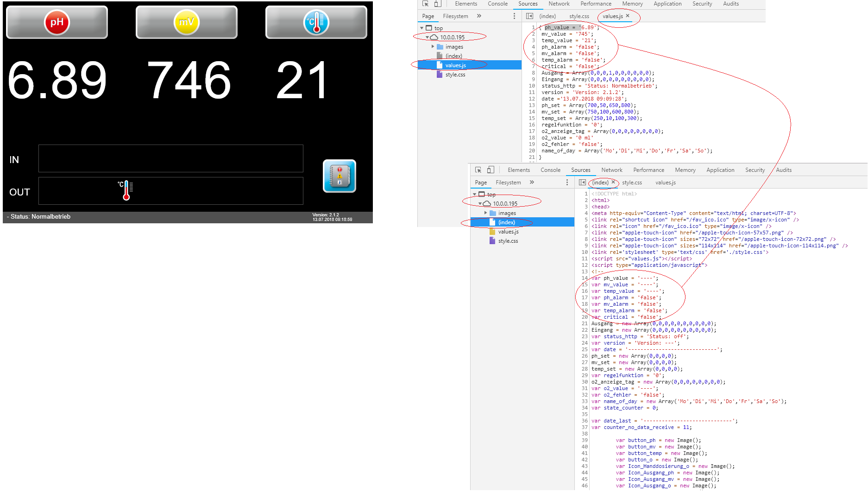Screen dimensions: 868x492
Task: Open (index) editor tab in upper DevTools
Action: click(547, 16)
